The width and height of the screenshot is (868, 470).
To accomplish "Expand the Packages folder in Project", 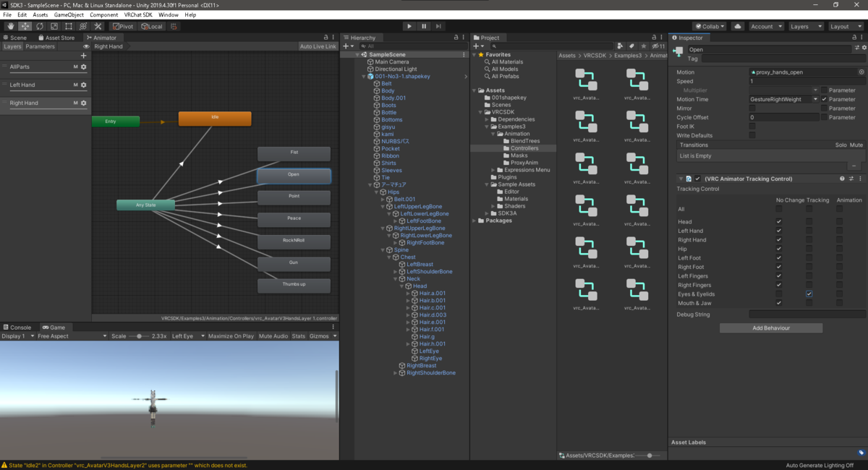I will 475,221.
